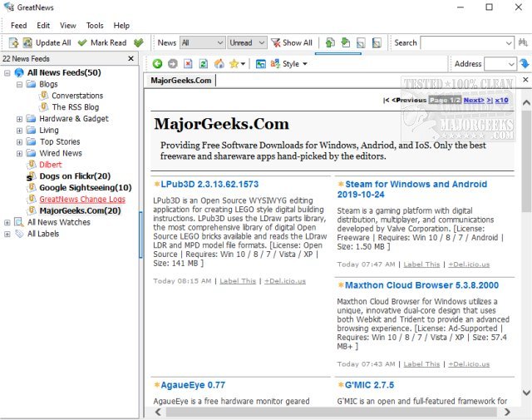
Task: Open the Tools menu
Action: 95,26
